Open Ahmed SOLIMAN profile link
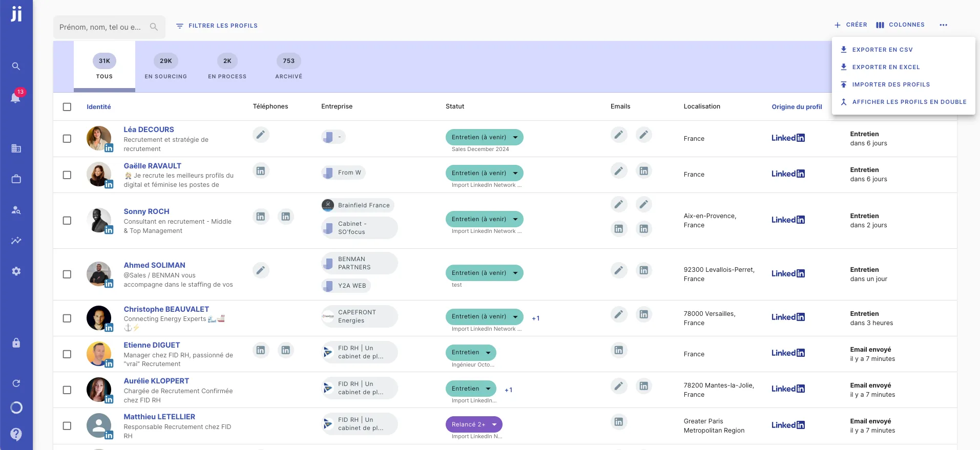 tap(154, 265)
